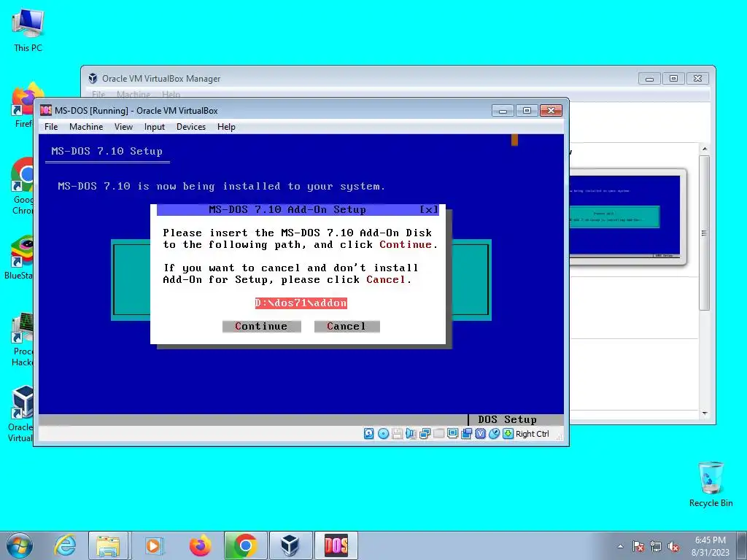The width and height of the screenshot is (747, 560).
Task: Click the mouse integration status icon
Action: (495, 433)
